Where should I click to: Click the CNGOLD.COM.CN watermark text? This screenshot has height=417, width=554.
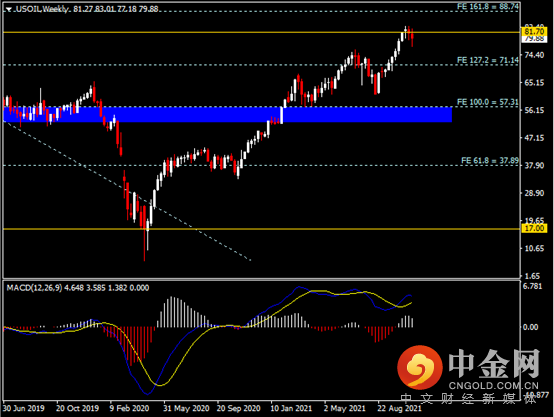coord(494,386)
